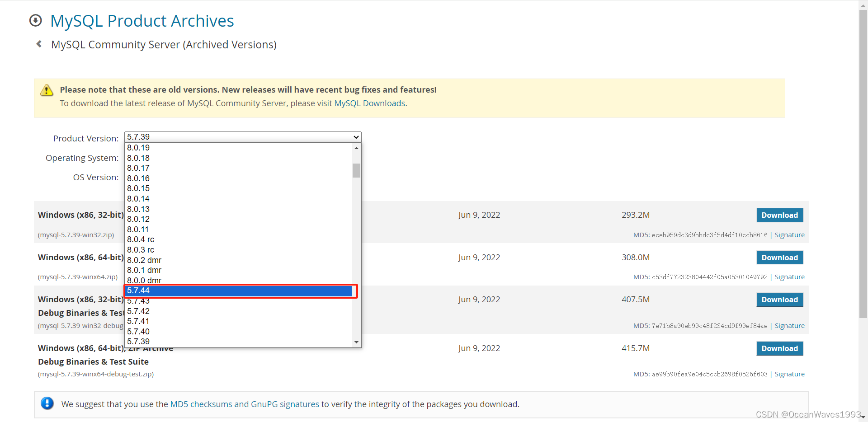Viewport: 868px width, 422px height.
Task: Select version 8.0.19 from the list
Action: [238, 148]
